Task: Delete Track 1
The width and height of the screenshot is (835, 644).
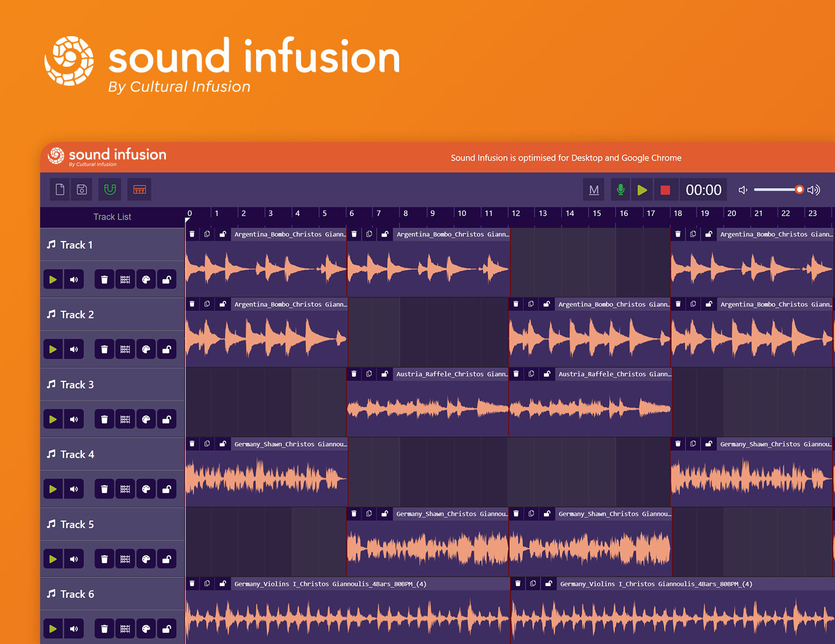Action: pyautogui.click(x=104, y=279)
